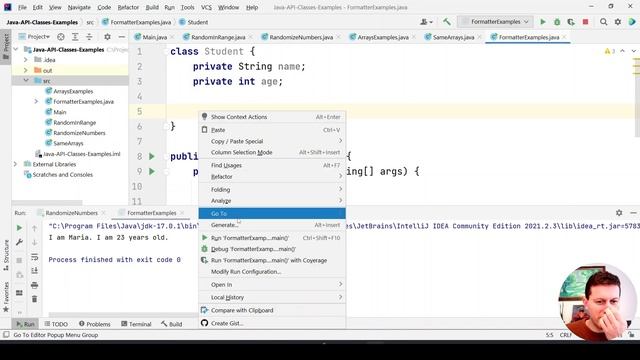Collapse the Java-API-Classes-Examples root node
Viewport: 640px width, 360px height.
click(16, 50)
